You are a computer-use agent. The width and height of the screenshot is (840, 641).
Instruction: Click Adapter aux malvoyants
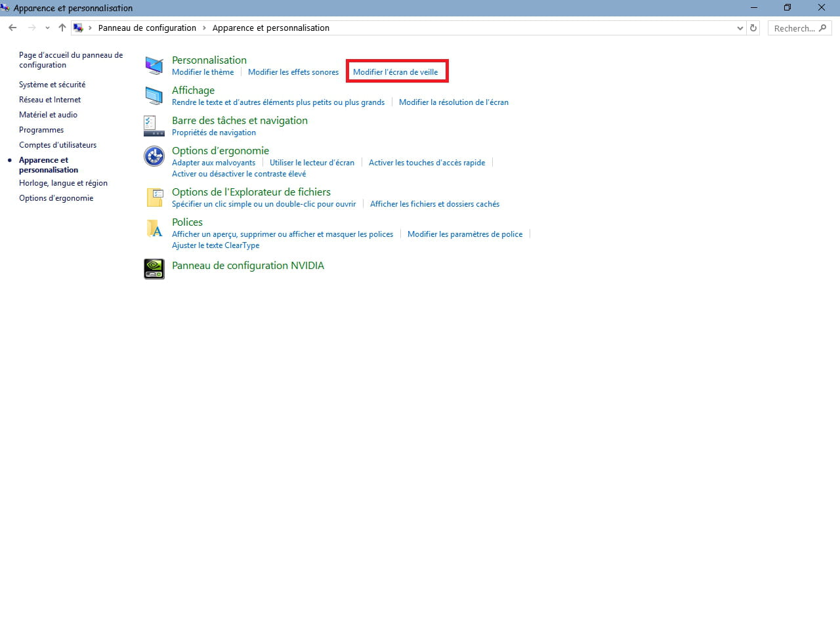213,163
